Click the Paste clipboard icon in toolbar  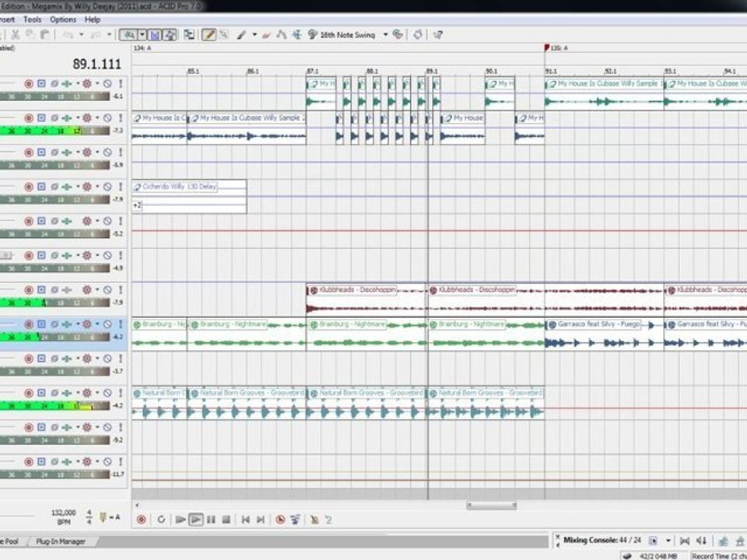pyautogui.click(x=45, y=34)
